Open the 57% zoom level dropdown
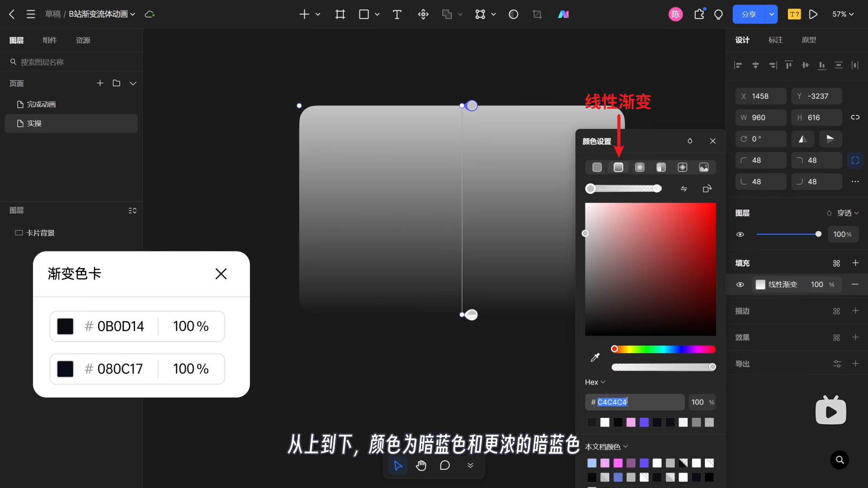This screenshot has height=488, width=868. click(x=843, y=14)
